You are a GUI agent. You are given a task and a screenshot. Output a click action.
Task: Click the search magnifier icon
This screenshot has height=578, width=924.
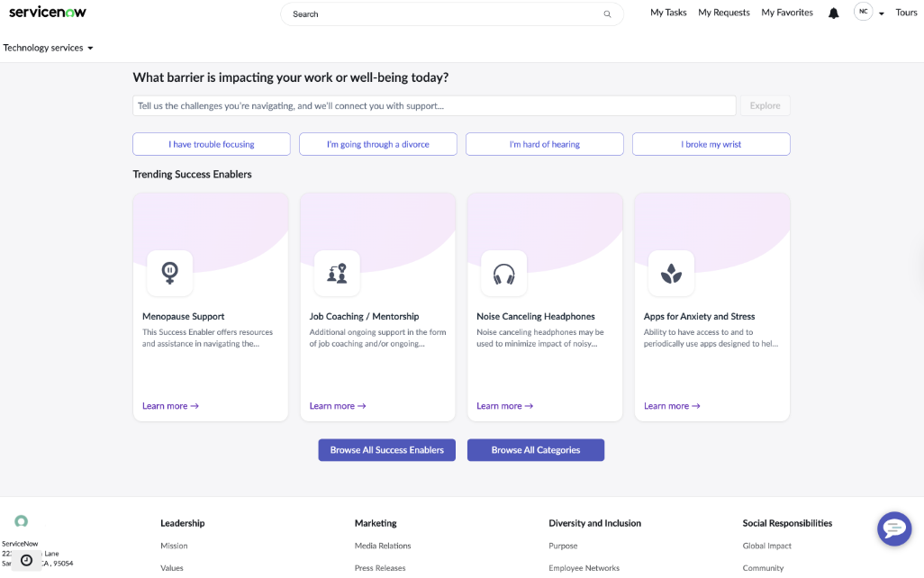click(607, 14)
